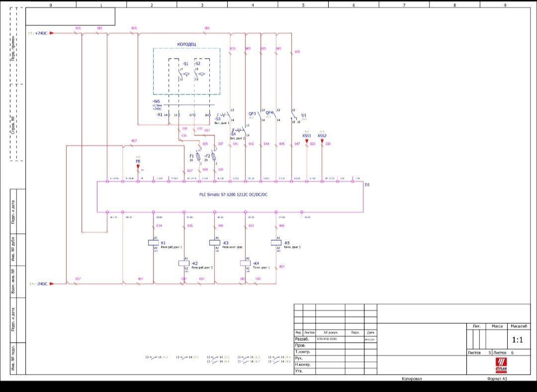
Task: Click the Лит. header cell
Action: click(476, 326)
